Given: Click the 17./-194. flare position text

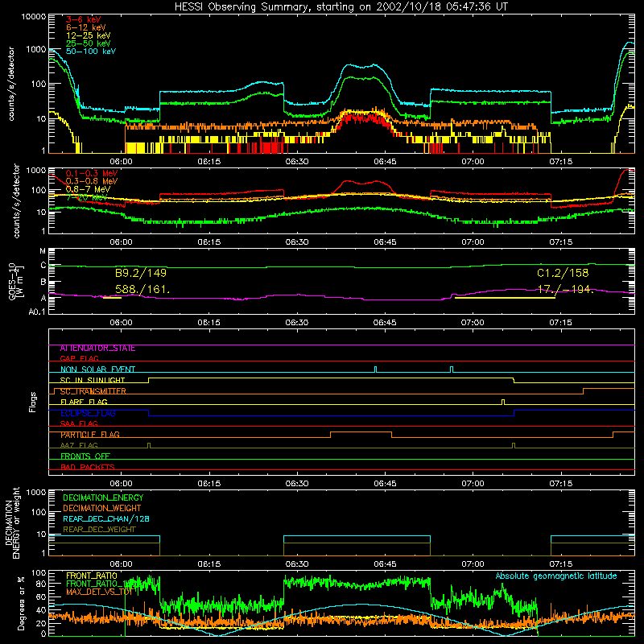Looking at the screenshot, I should (x=566, y=290).
